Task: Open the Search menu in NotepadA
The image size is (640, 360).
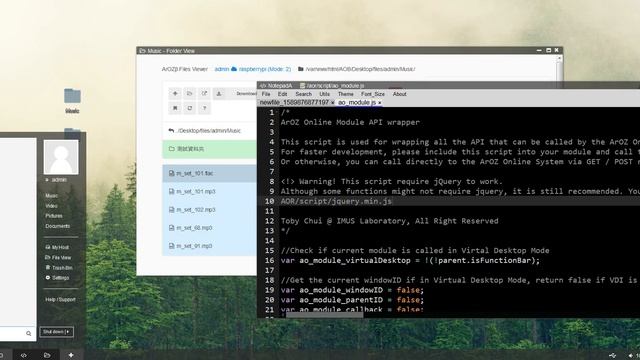Action: (x=303, y=94)
